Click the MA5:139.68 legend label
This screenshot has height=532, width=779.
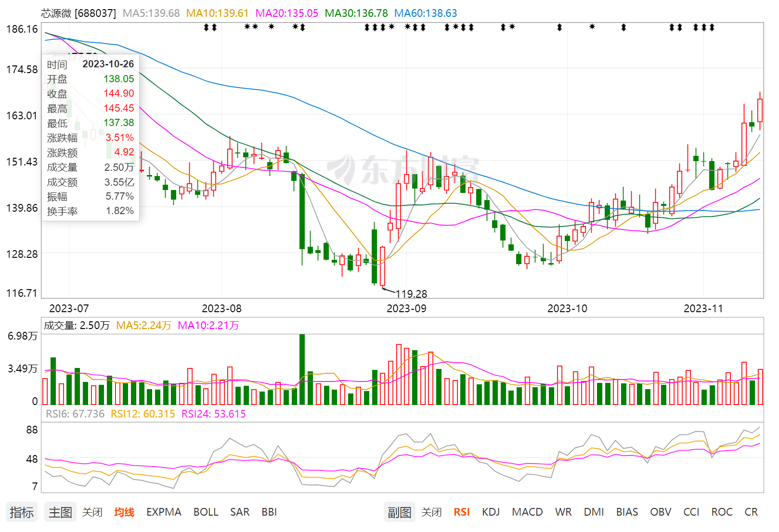coord(151,13)
